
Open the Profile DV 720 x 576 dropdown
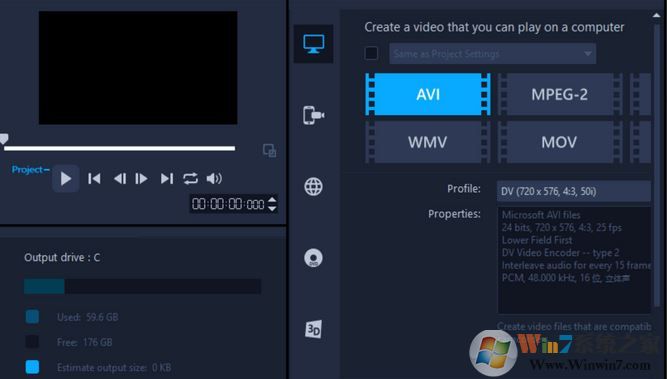pos(573,191)
